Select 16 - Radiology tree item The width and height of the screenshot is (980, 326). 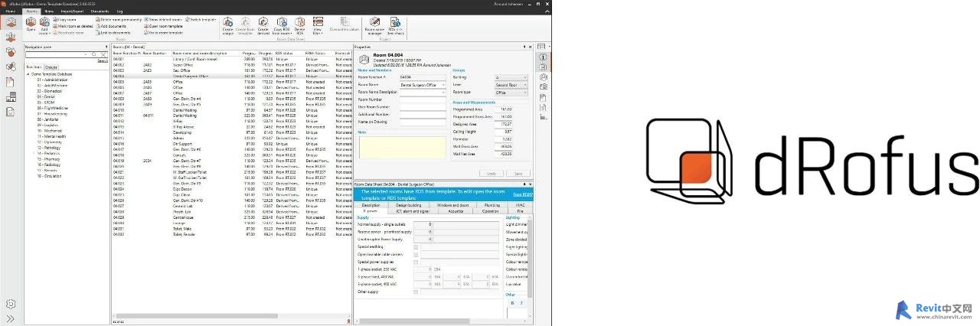[49, 165]
